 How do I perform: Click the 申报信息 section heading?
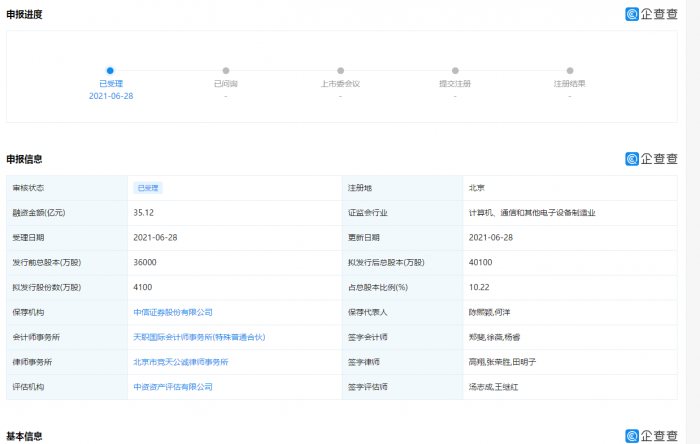click(x=25, y=158)
